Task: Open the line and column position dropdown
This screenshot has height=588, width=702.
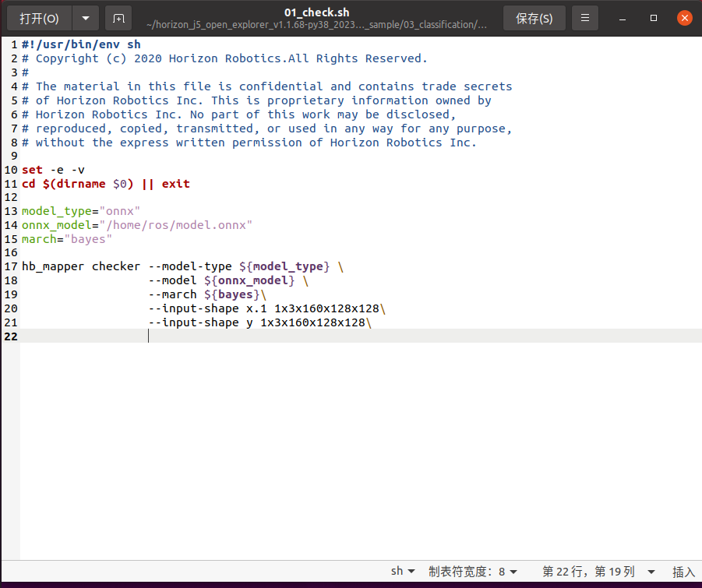Action: 598,572
